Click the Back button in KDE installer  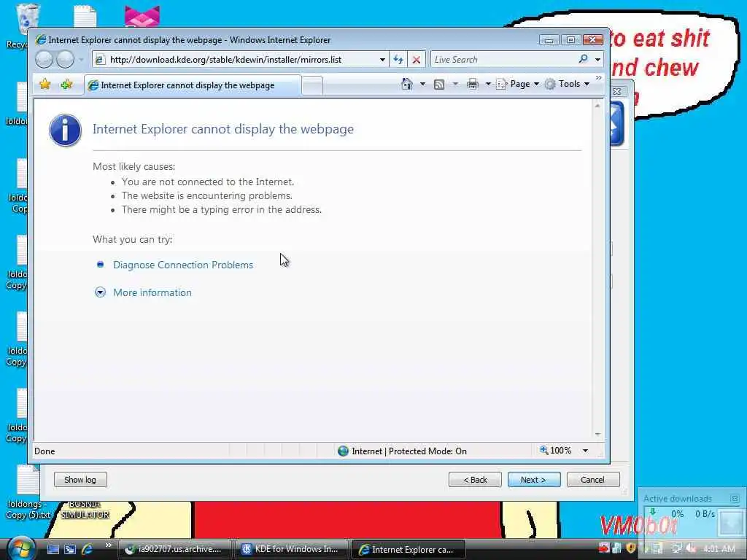tap(475, 480)
